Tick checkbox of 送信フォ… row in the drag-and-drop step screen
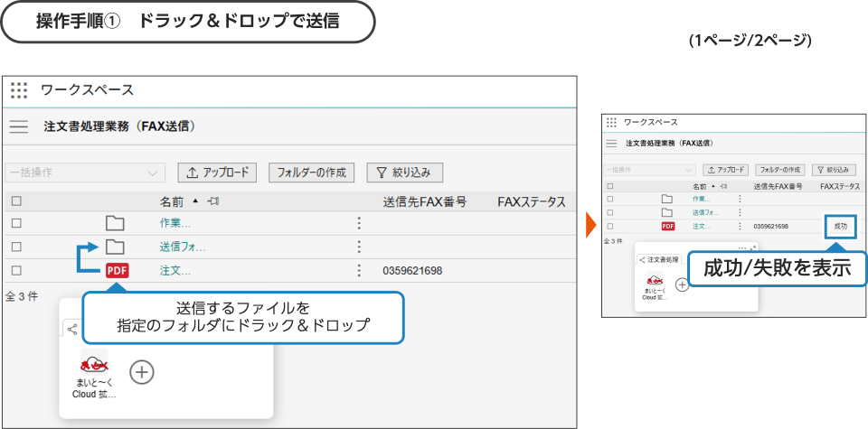868x429 pixels. point(16,247)
